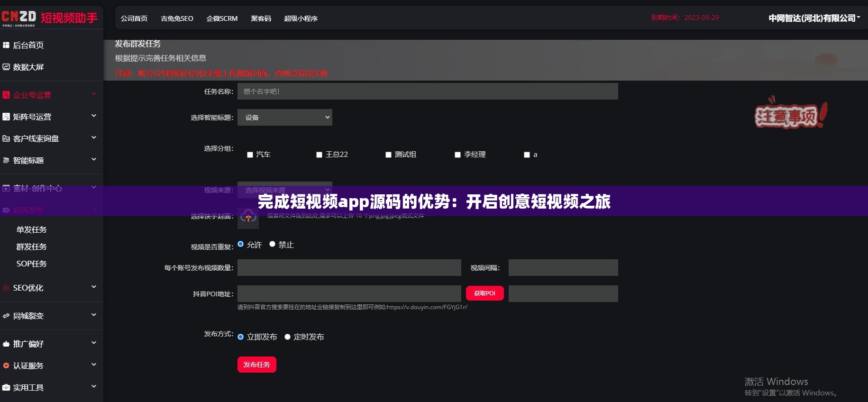Open 吉兔兔SEO in top navigation

coord(177,18)
